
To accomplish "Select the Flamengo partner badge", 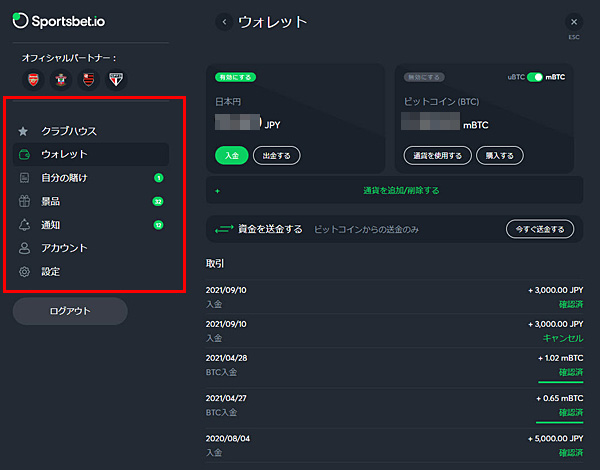I will tap(89, 79).
